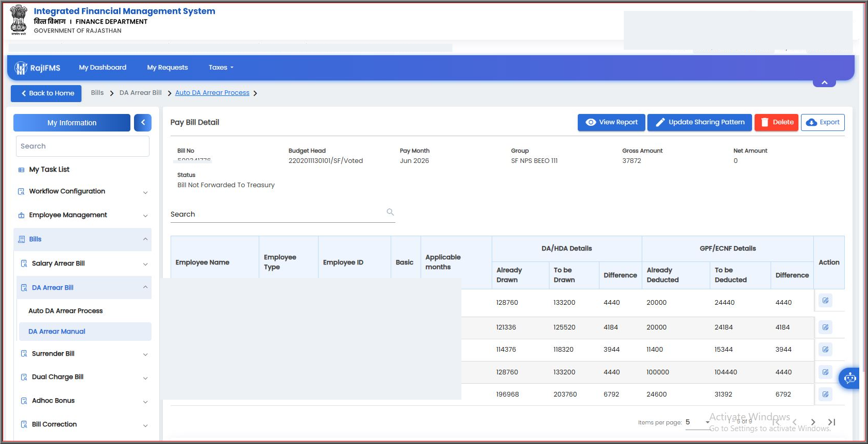The image size is (868, 444).
Task: Edit the row with Already Drawn 128760 and Already Deducted 20000
Action: pos(825,301)
